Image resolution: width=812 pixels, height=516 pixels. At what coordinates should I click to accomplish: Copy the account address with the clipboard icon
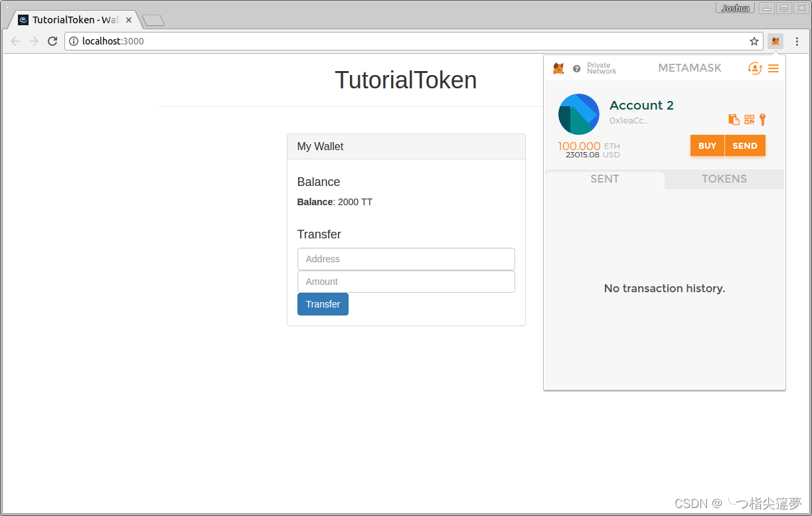click(734, 120)
